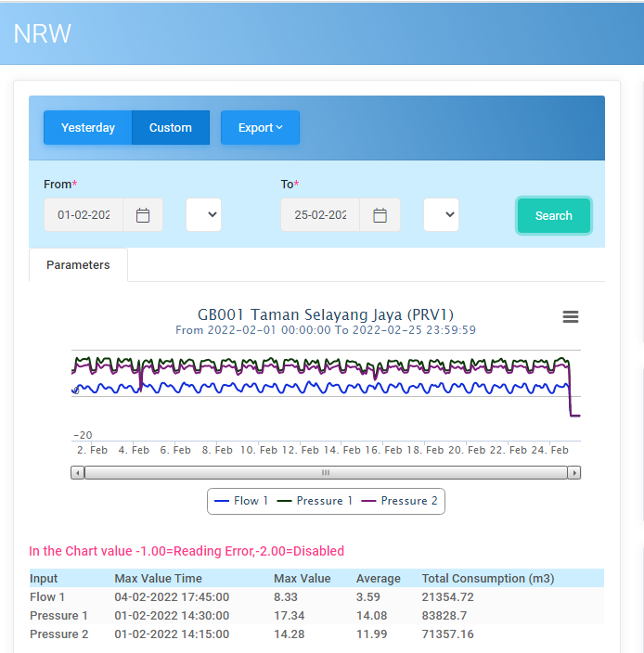Switch to the Custom range option

(x=171, y=128)
